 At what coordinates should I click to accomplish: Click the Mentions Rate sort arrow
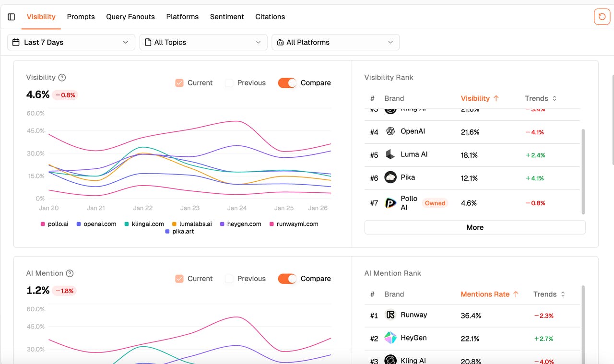tap(516, 294)
